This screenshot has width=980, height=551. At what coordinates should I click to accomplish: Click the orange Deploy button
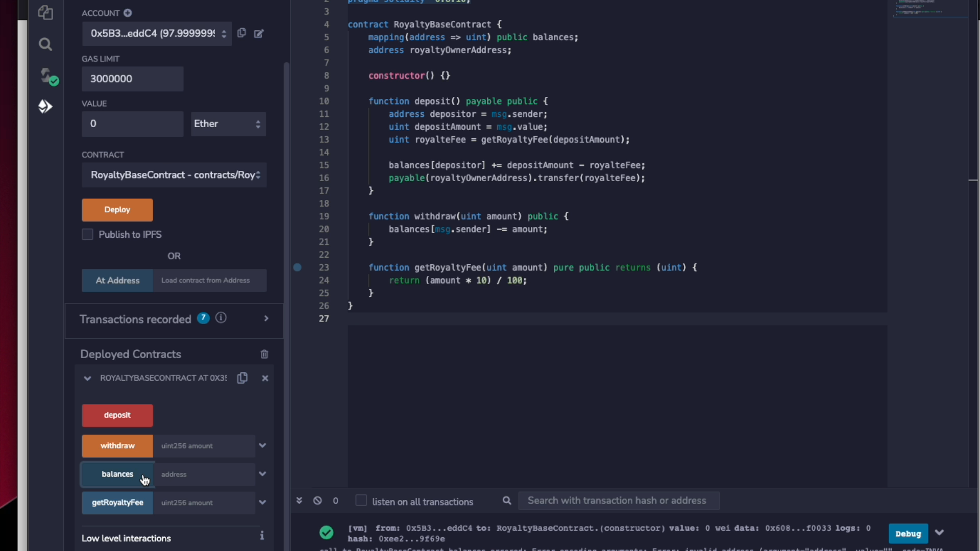point(117,210)
